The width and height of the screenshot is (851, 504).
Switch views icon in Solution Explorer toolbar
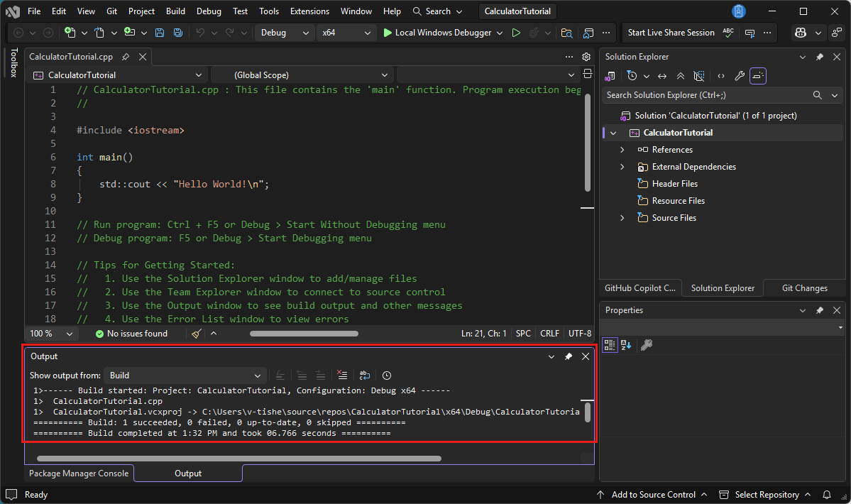click(x=610, y=76)
